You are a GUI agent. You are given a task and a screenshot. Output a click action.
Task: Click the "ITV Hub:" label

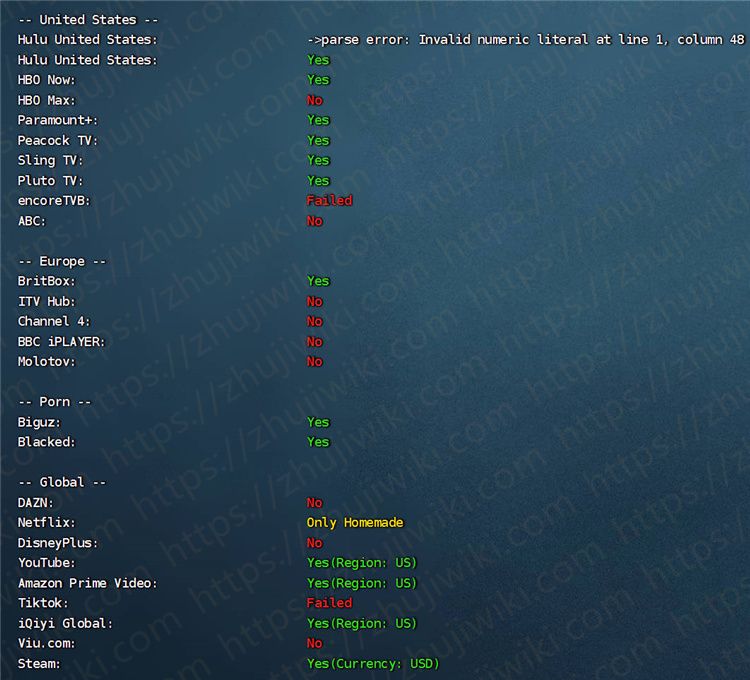tap(47, 302)
